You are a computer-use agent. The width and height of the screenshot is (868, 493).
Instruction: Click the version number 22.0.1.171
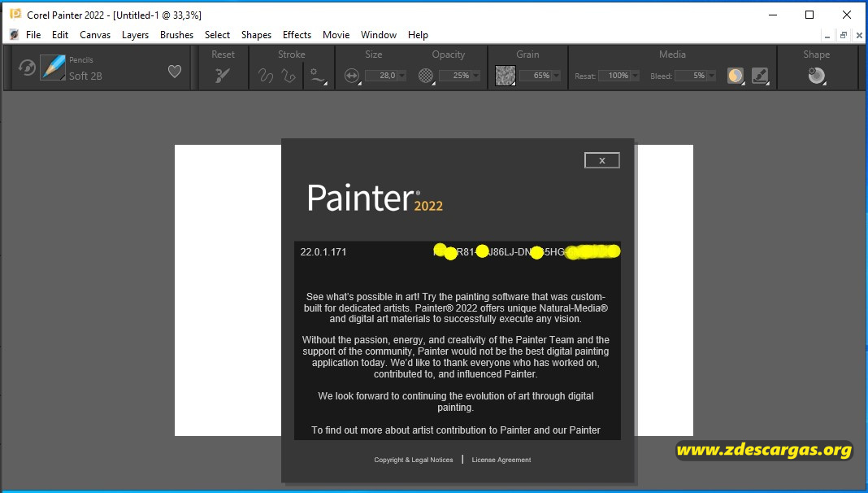pyautogui.click(x=323, y=252)
